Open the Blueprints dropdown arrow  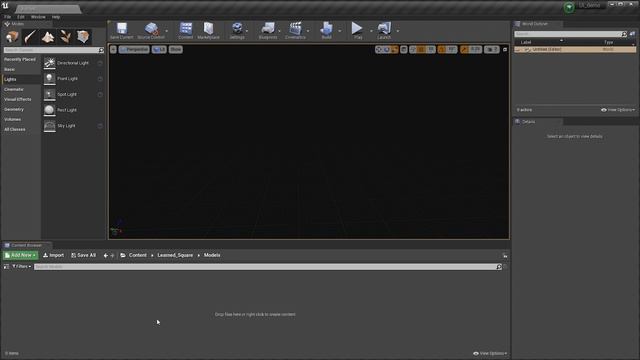[x=280, y=31]
